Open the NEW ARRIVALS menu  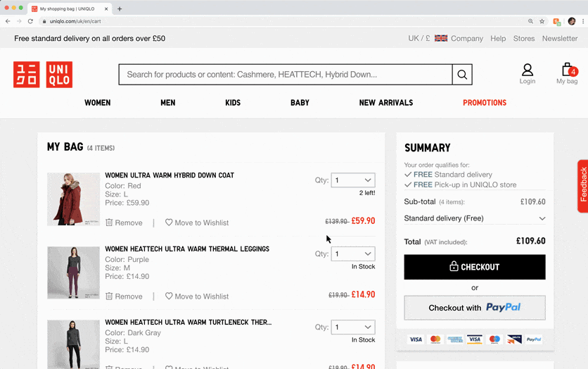pyautogui.click(x=386, y=103)
